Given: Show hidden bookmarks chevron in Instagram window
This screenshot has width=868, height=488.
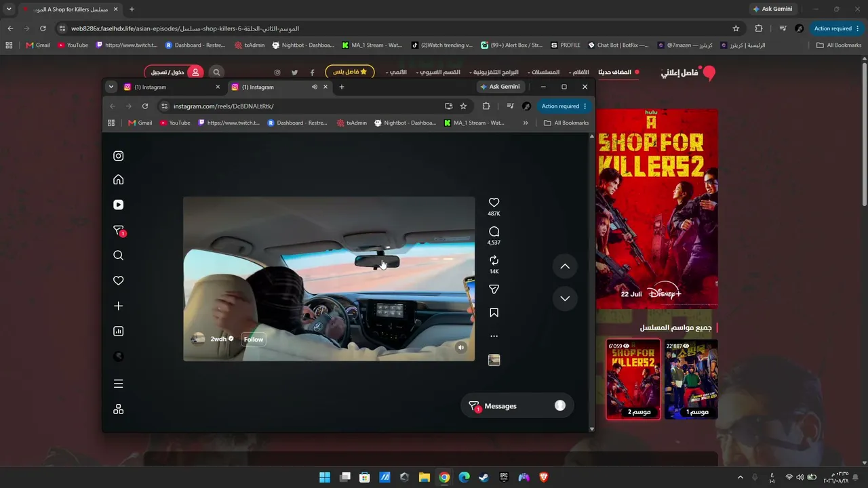Looking at the screenshot, I should (526, 123).
